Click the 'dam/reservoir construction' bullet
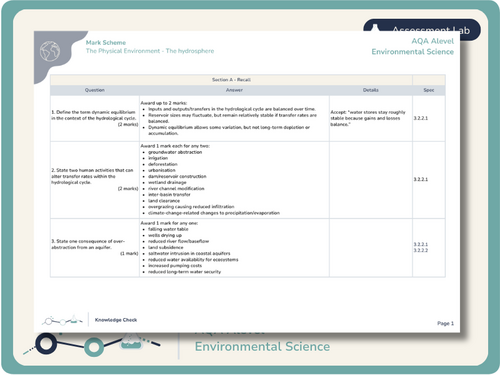The width and height of the screenshot is (500, 375). point(177,176)
